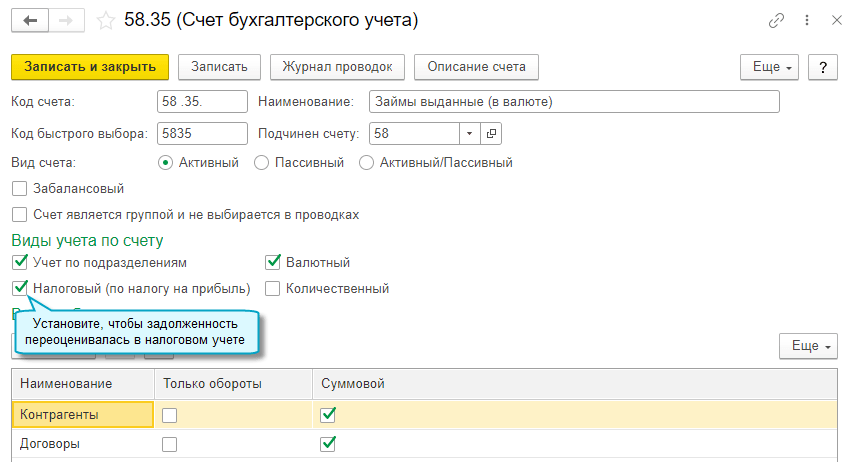The width and height of the screenshot is (857, 462).
Task: Click the question mark help button
Action: [822, 67]
